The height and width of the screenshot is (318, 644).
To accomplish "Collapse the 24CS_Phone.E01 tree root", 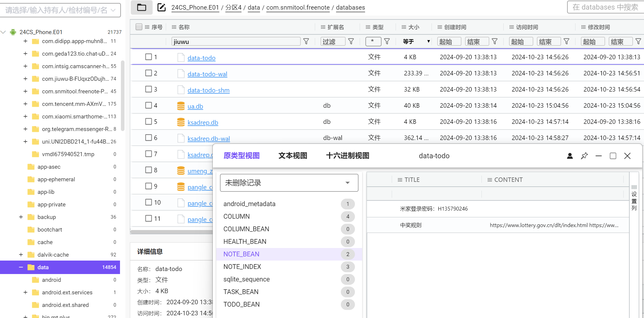I will (x=4, y=32).
